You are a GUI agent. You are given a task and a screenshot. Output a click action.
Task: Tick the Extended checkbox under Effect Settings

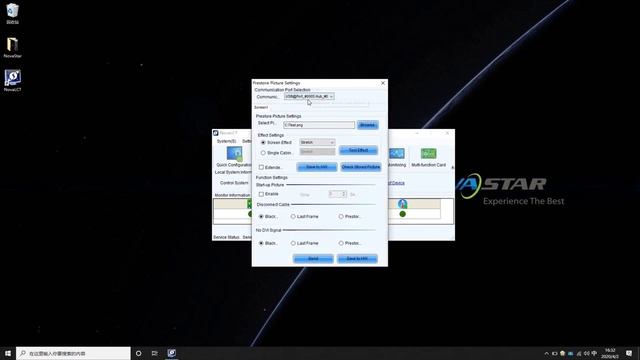[261, 167]
